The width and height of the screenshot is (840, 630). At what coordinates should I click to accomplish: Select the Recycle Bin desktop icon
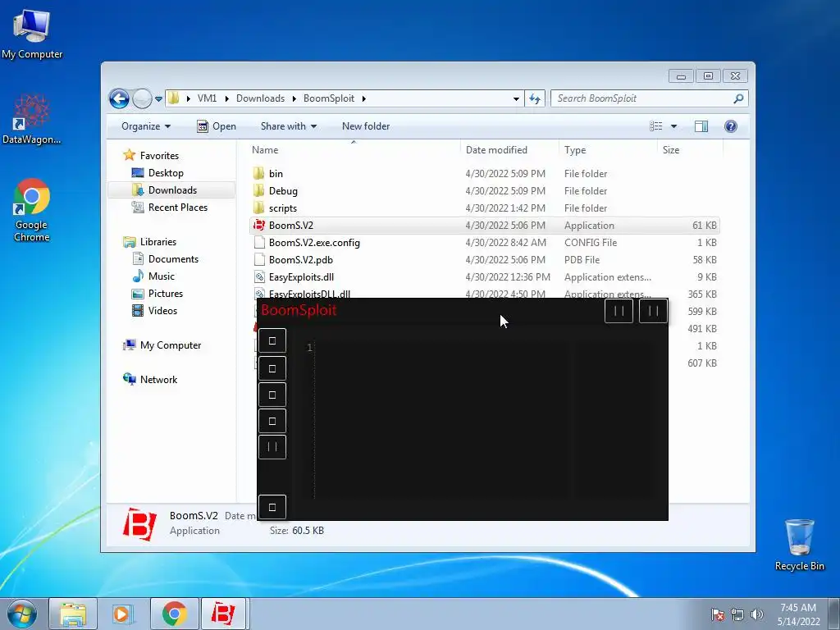pos(799,545)
